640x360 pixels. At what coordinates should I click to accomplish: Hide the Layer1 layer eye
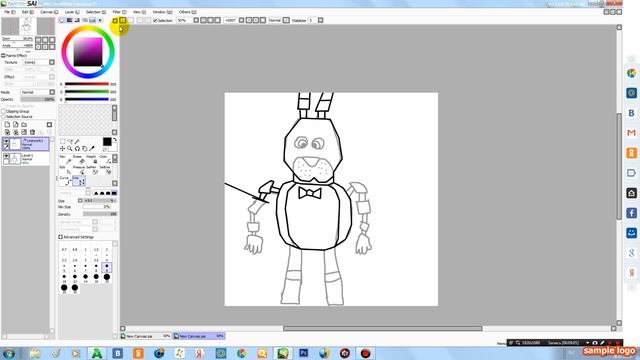6,156
